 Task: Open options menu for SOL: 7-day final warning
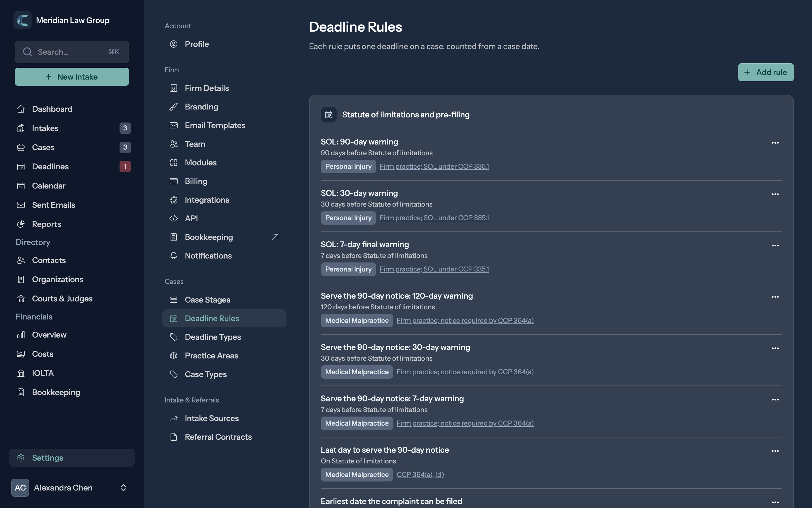coord(775,246)
